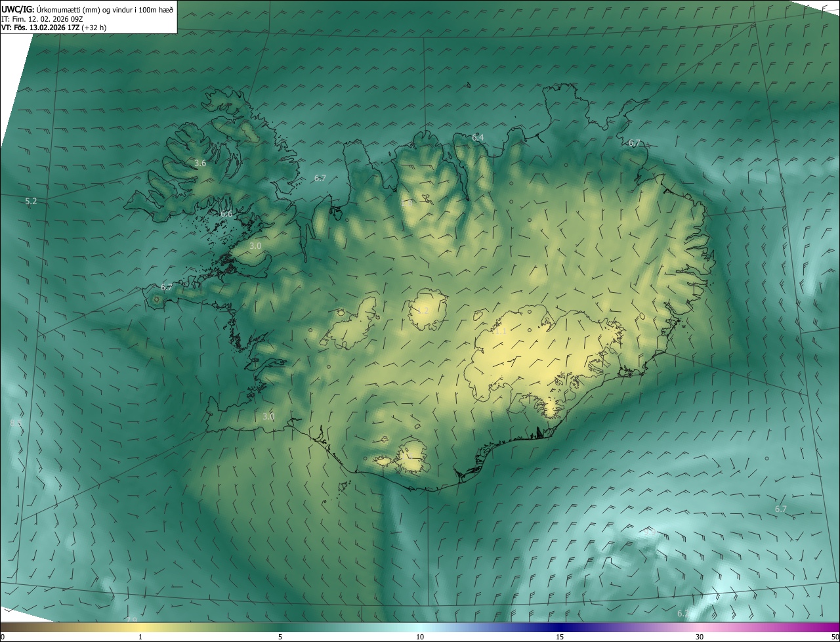Click the '50' tick on the color scale
840x642 pixels.
point(835,637)
